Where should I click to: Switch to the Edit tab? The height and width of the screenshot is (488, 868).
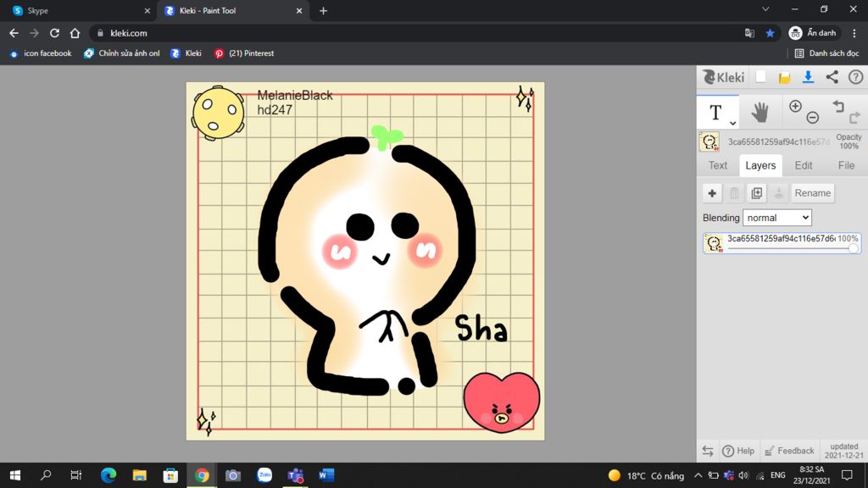(804, 165)
